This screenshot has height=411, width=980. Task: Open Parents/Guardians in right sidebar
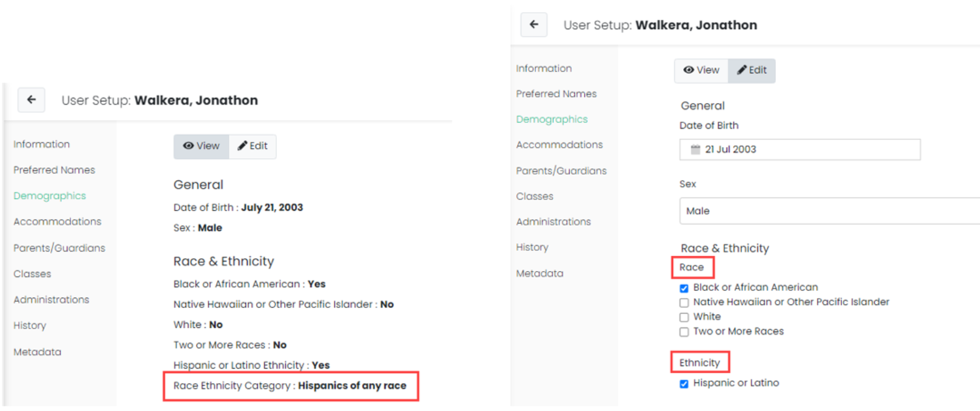pos(561,171)
